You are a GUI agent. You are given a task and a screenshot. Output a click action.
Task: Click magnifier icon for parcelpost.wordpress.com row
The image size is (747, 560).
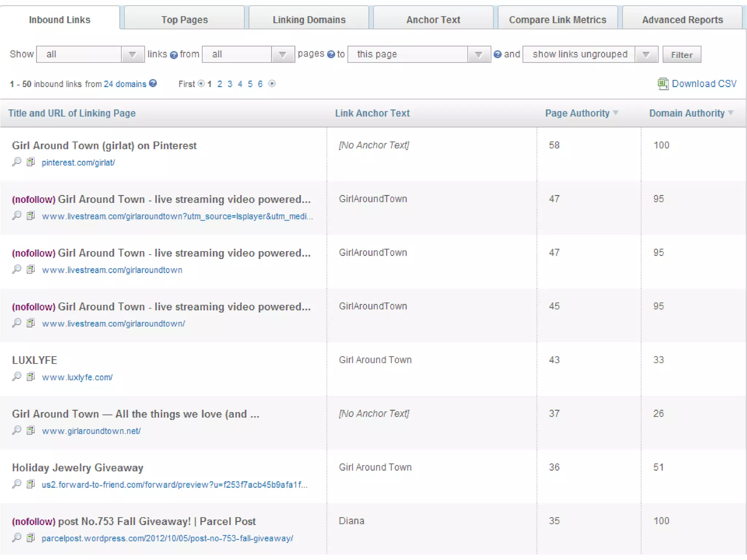[17, 537]
